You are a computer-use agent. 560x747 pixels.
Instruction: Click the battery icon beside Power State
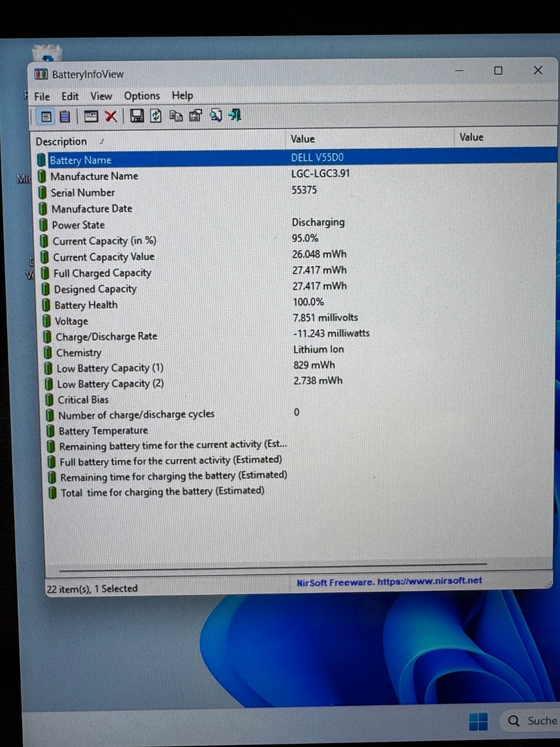(43, 225)
